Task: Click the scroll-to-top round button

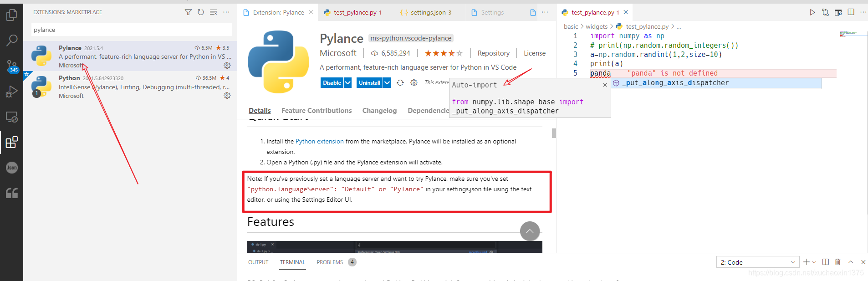Action: 530,231
